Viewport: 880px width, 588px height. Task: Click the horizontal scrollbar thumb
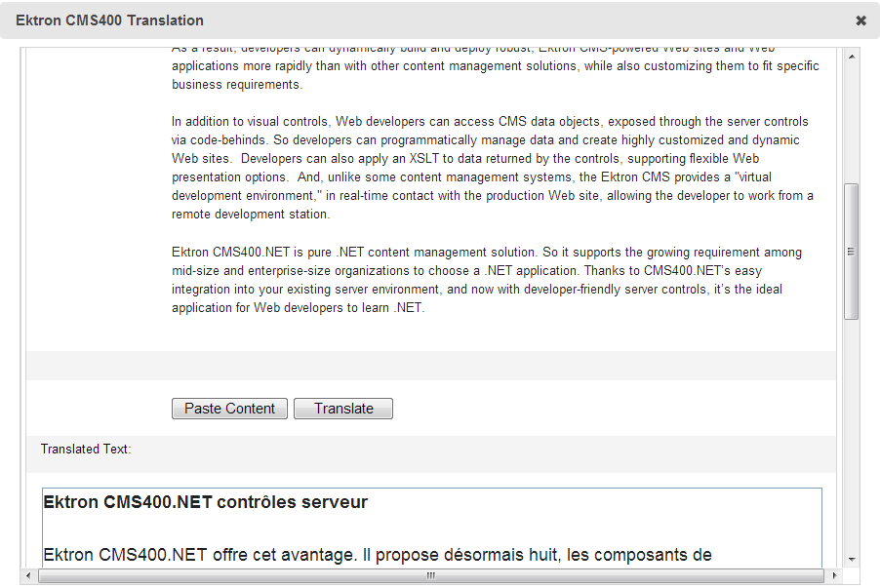point(429,575)
